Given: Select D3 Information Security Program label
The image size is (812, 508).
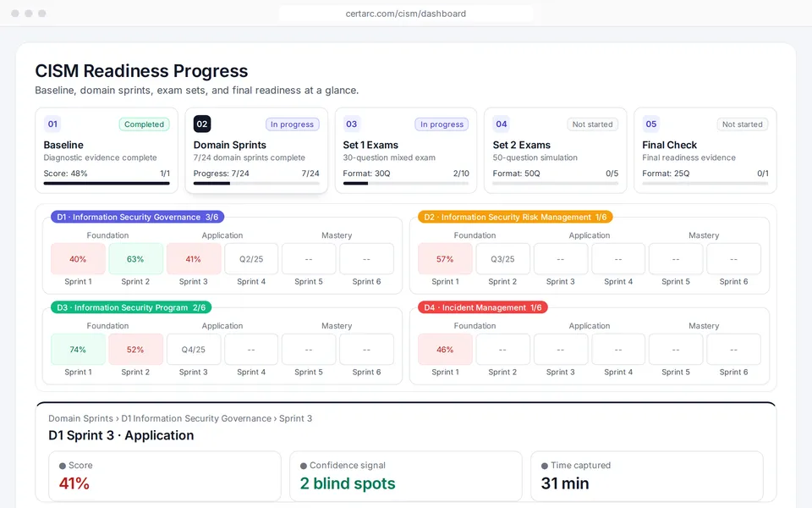Looking at the screenshot, I should [131, 307].
